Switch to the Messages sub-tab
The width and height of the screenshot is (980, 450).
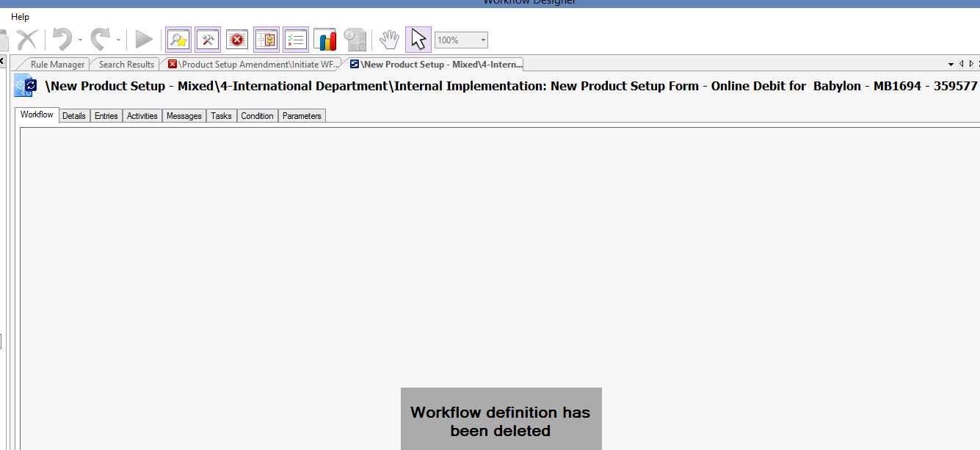click(x=184, y=116)
